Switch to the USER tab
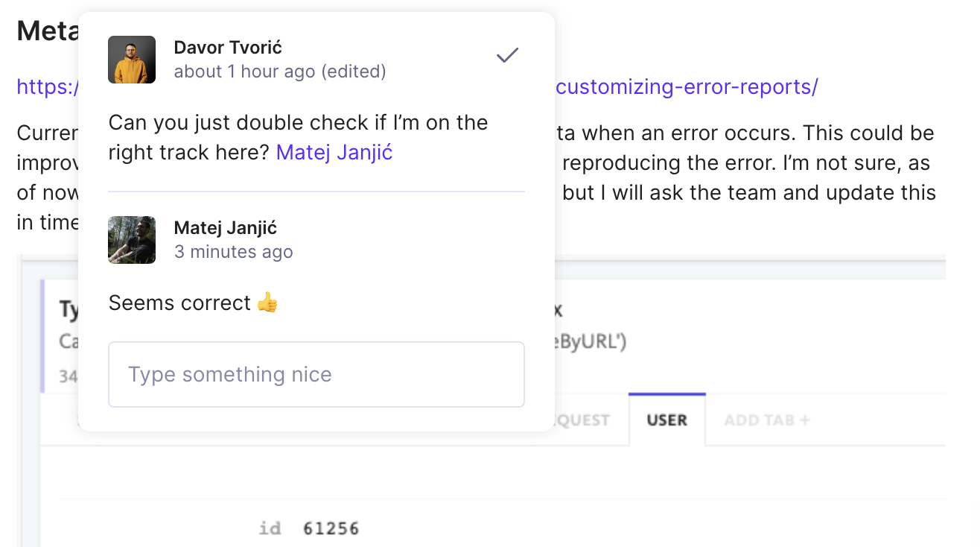This screenshot has height=547, width=980. 667,420
